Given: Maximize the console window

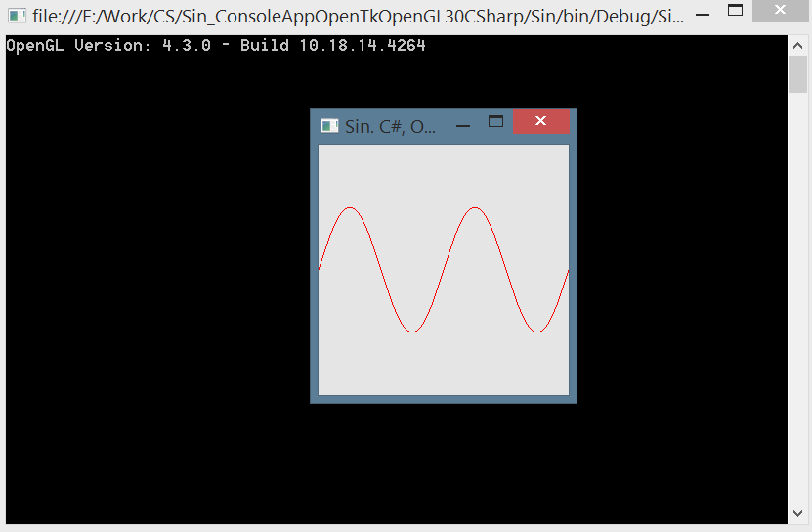Looking at the screenshot, I should 736,11.
